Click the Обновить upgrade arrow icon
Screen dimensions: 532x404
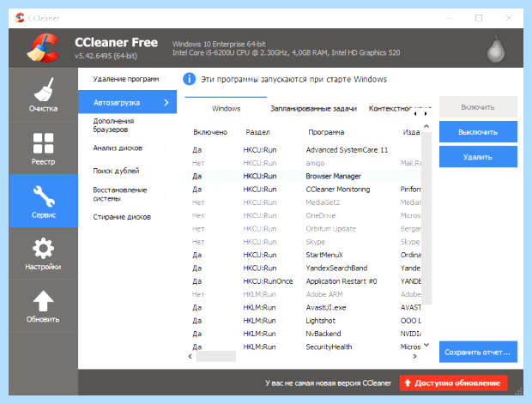coord(43,301)
